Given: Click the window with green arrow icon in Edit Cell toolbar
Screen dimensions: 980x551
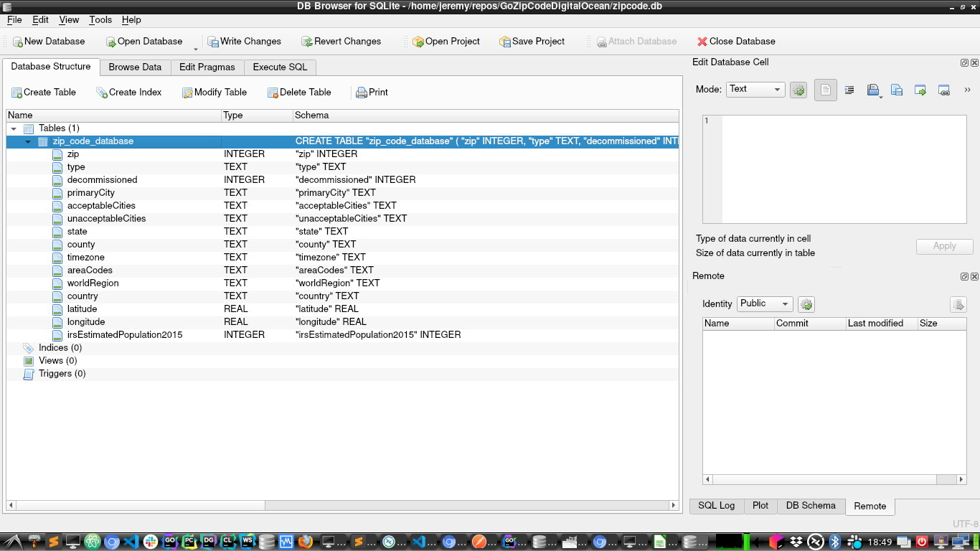Looking at the screenshot, I should 920,90.
